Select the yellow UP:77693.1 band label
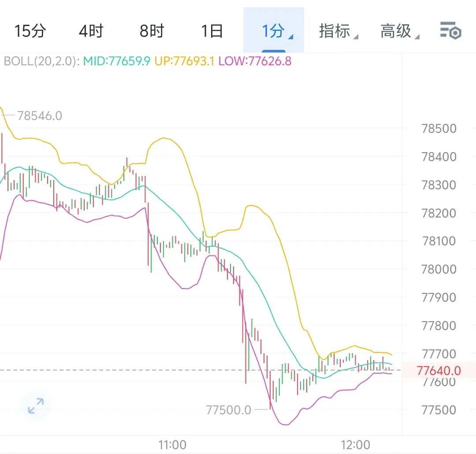Screen dimensions: 476x454 tap(184, 61)
